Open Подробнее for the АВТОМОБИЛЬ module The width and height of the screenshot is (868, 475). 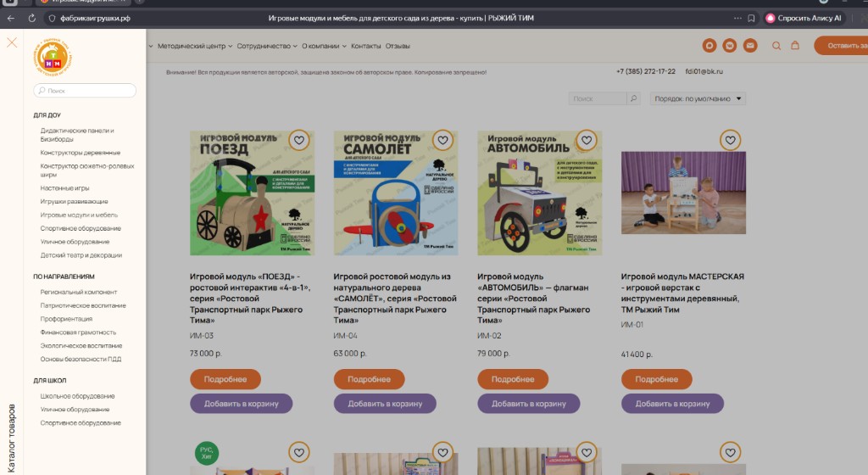coord(513,379)
